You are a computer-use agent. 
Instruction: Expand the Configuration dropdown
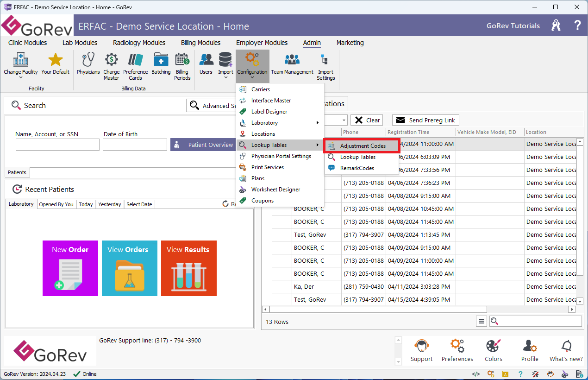[252, 66]
